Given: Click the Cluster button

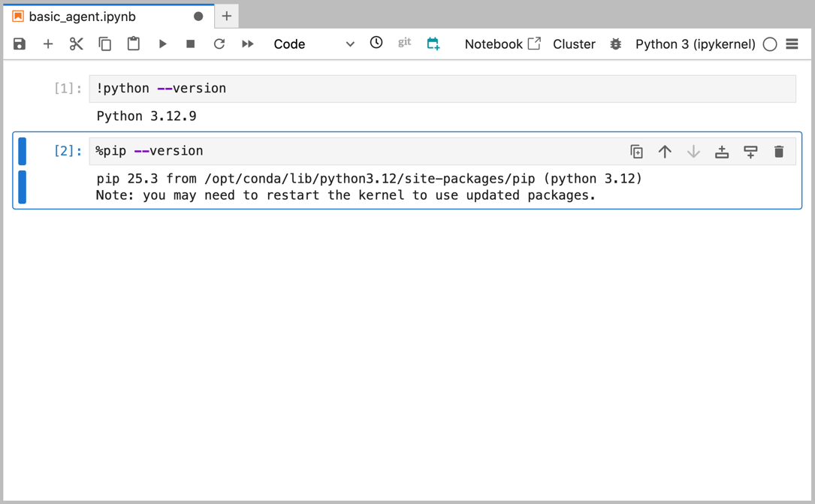Looking at the screenshot, I should [574, 44].
